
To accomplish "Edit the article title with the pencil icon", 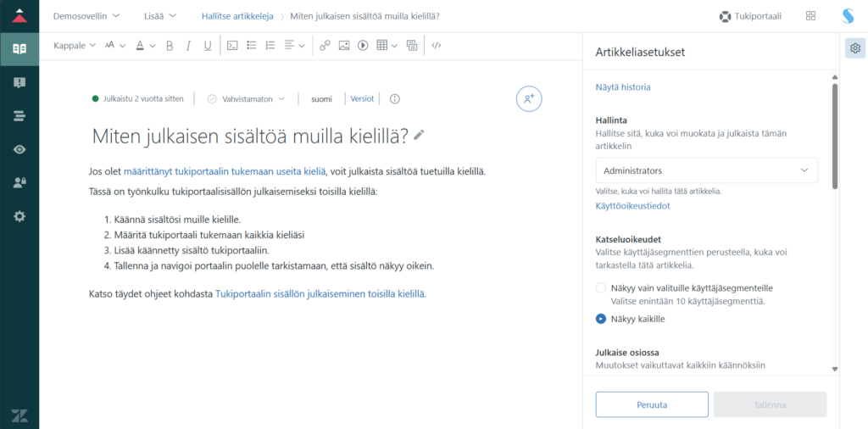I will pyautogui.click(x=419, y=135).
